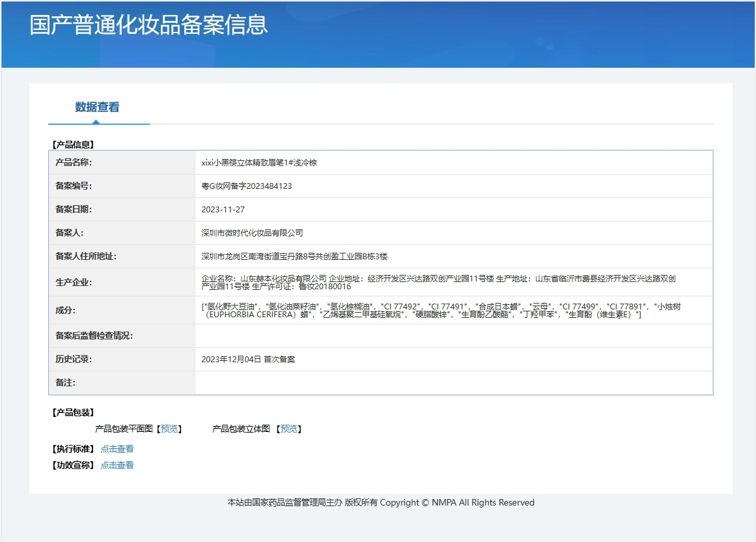Click the 备注: label
Screen dimensions: 756x542
[66, 383]
